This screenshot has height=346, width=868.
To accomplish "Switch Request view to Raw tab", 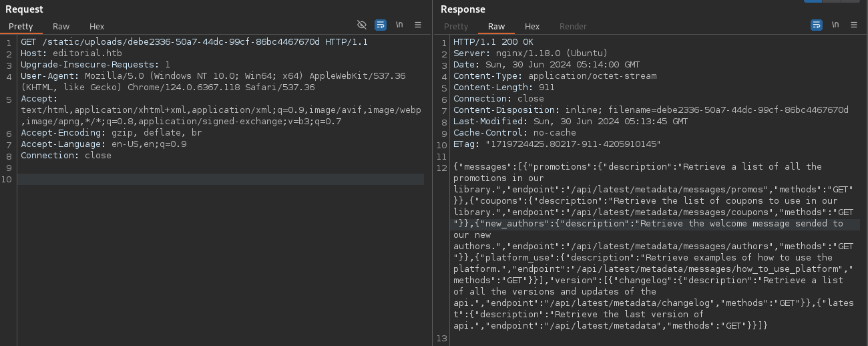I will click(x=61, y=27).
